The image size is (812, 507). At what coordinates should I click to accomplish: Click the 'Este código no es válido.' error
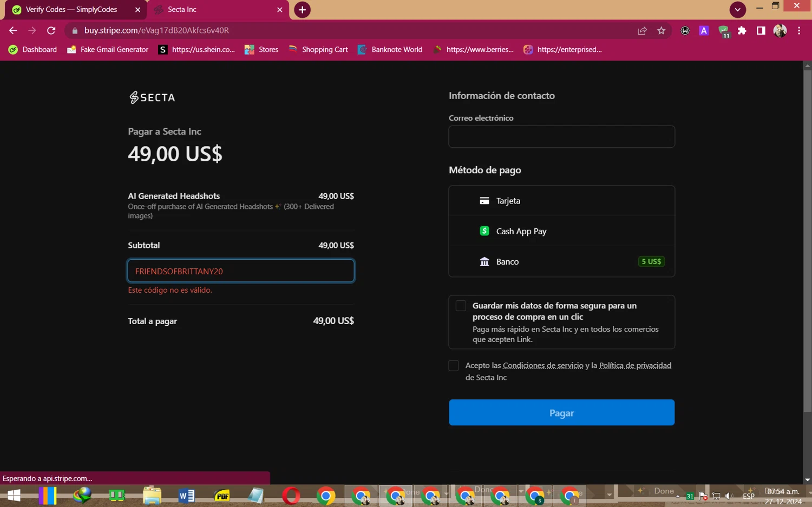[x=170, y=290]
